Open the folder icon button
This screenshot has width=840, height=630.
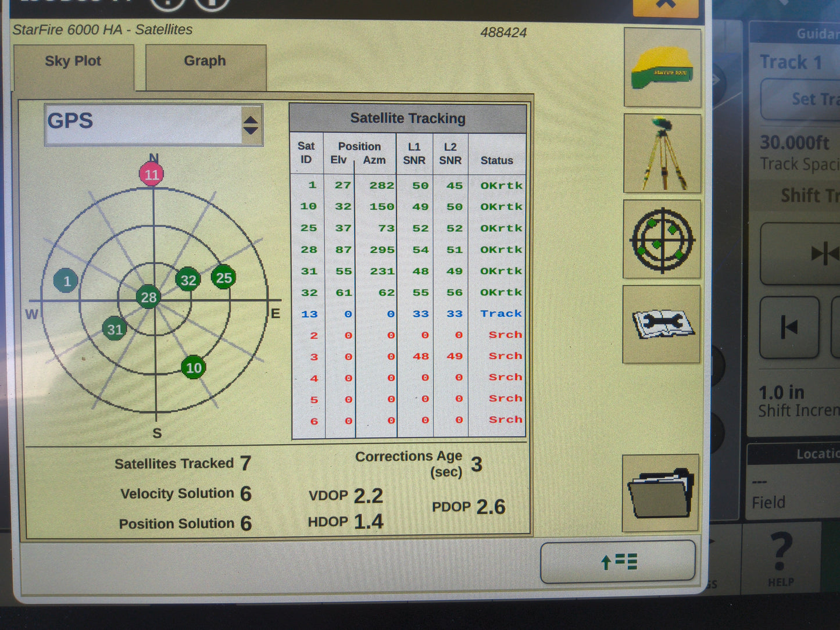tap(660, 493)
